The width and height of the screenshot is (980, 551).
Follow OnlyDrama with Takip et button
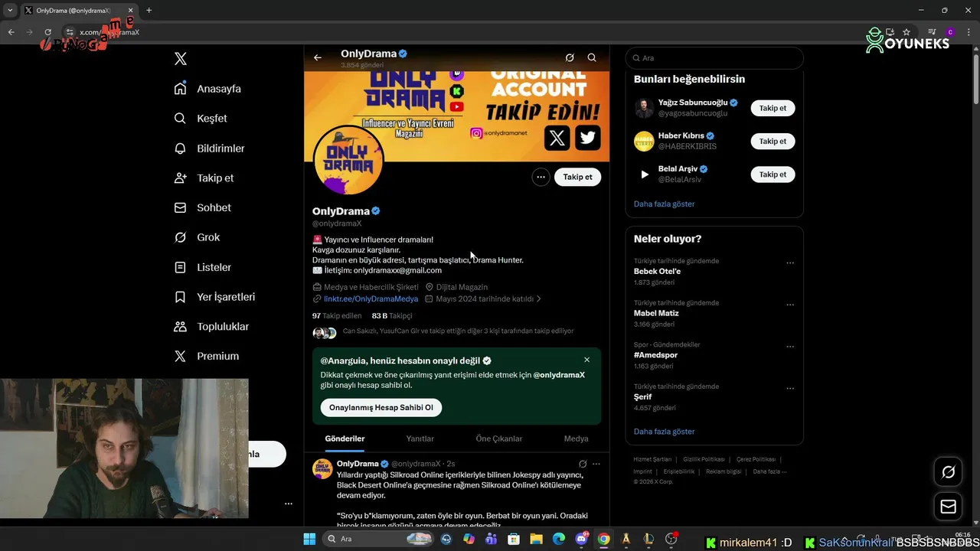(577, 177)
